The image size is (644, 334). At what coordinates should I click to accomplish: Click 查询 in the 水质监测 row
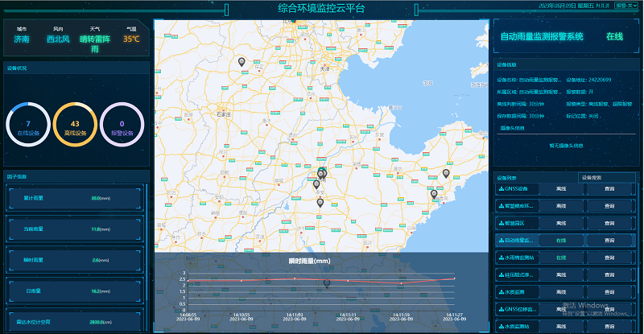tap(609, 292)
